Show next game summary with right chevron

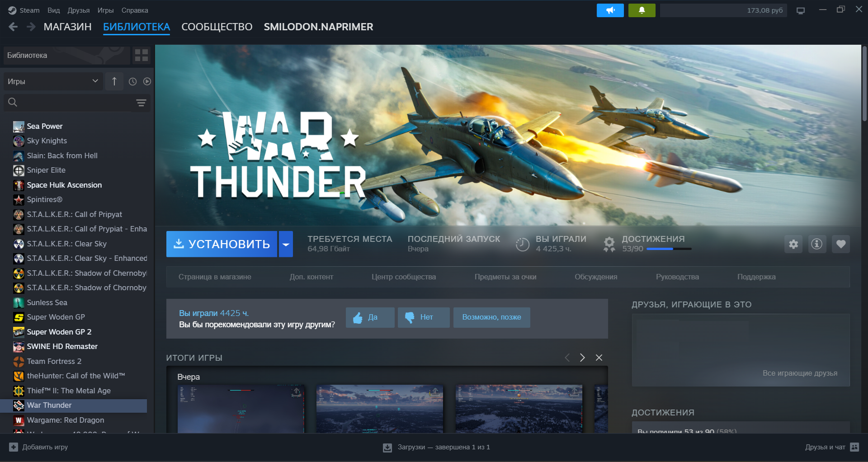(583, 358)
